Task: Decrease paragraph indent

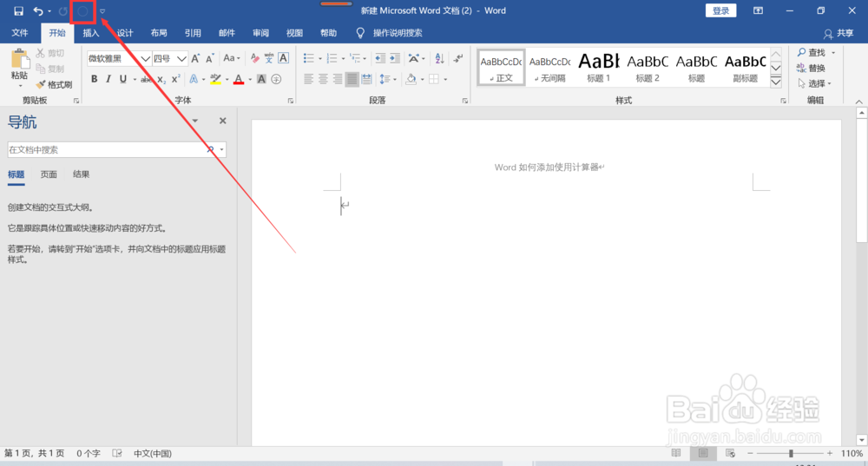Action: [x=380, y=58]
